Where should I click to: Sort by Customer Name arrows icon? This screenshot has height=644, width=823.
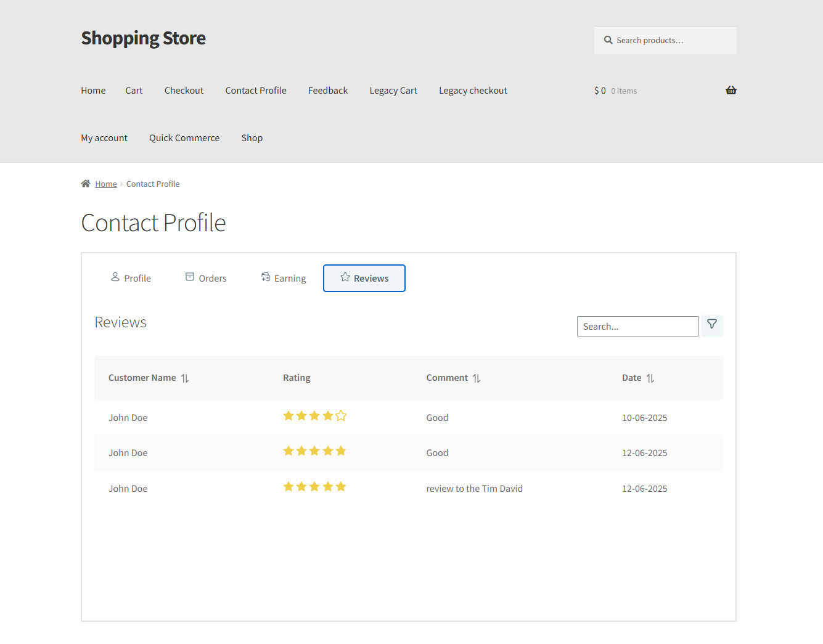[185, 378]
